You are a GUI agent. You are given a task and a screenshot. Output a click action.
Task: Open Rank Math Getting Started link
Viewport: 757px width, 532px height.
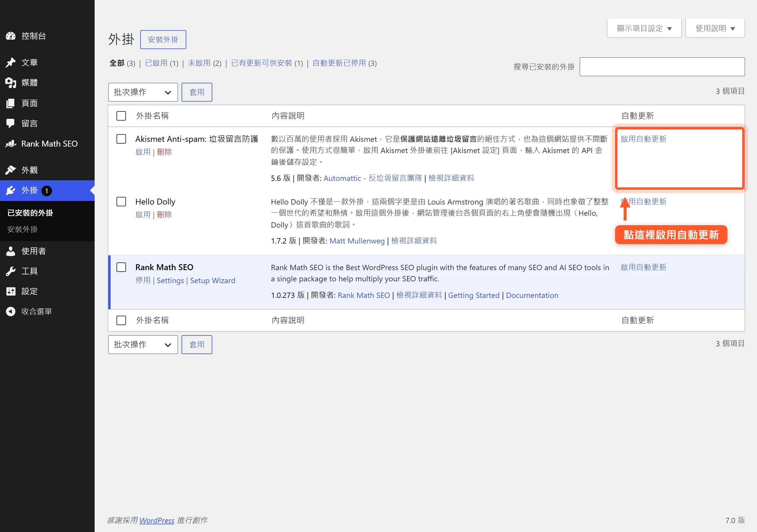(x=474, y=295)
